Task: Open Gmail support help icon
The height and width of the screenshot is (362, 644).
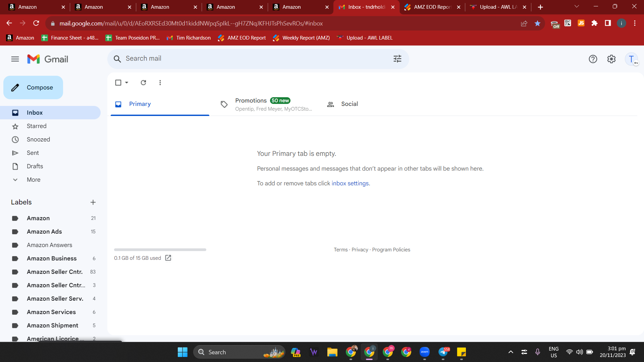Action: tap(593, 59)
